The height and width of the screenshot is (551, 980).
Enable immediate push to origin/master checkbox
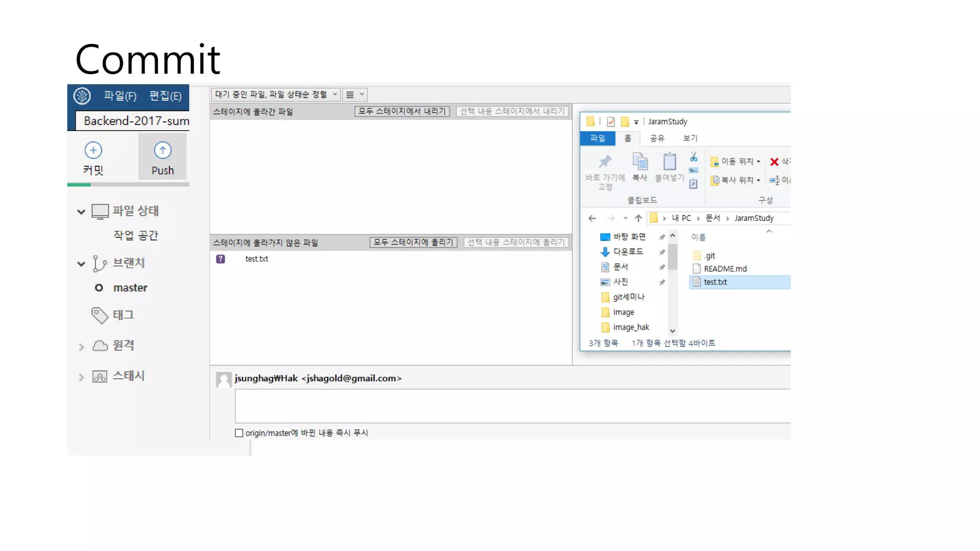tap(239, 433)
